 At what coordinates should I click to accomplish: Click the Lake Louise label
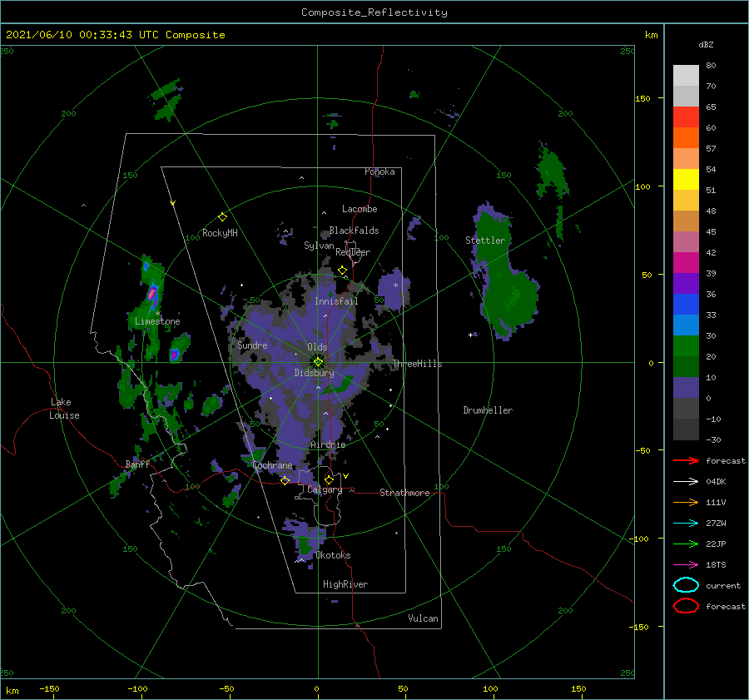pos(64,409)
